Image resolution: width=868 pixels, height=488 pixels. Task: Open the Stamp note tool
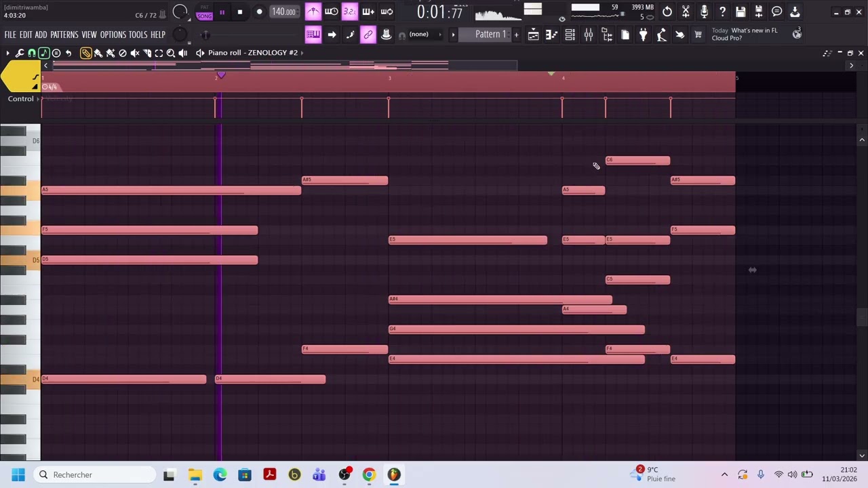click(x=43, y=53)
